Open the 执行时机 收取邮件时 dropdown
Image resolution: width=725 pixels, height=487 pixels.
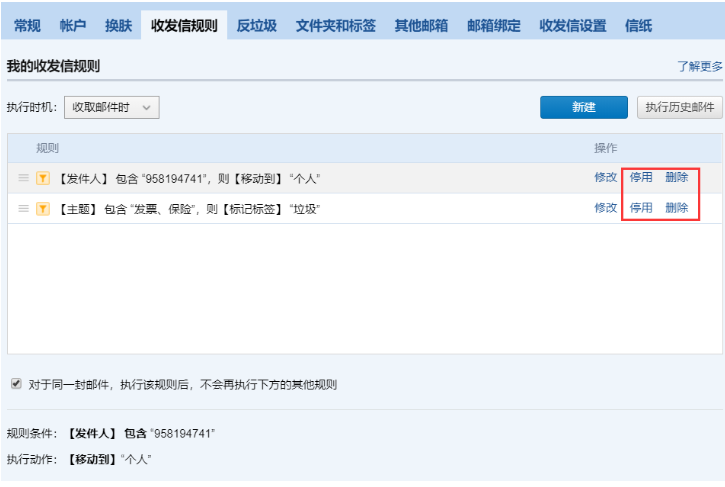[111, 107]
